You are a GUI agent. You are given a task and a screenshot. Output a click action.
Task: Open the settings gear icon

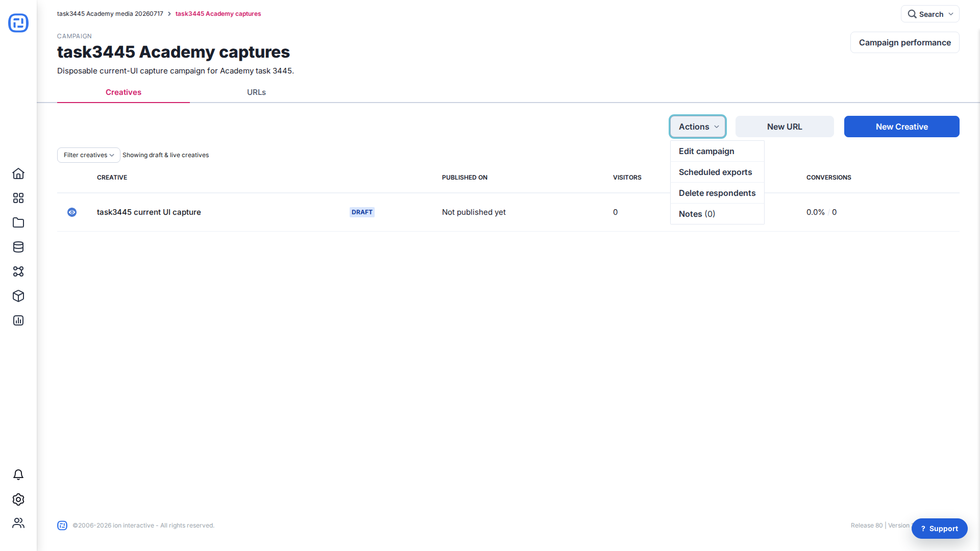click(18, 499)
